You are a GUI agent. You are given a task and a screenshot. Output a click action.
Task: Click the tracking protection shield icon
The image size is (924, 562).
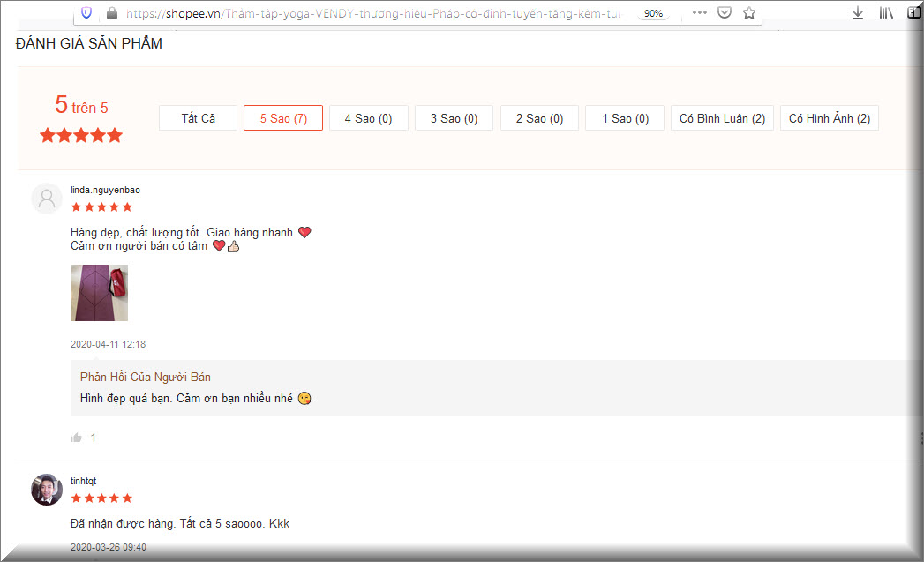point(86,13)
